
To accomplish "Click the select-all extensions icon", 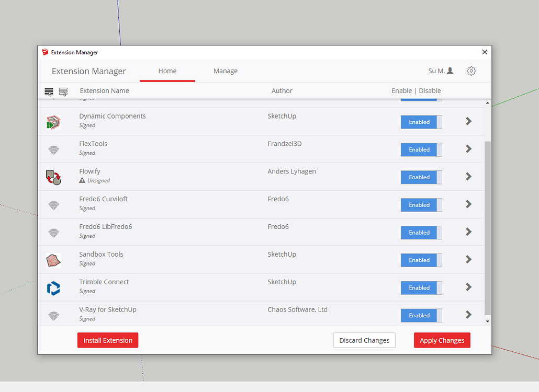I will (x=49, y=91).
